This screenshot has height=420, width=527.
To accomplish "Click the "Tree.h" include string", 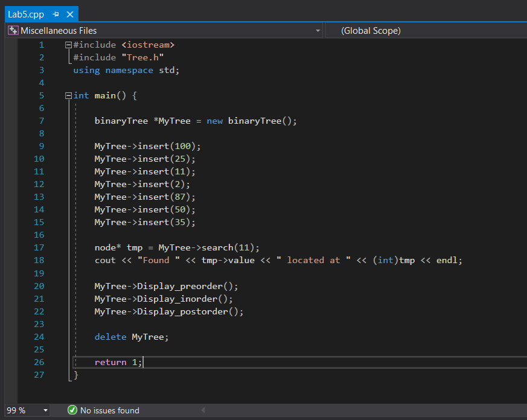I will coord(142,57).
